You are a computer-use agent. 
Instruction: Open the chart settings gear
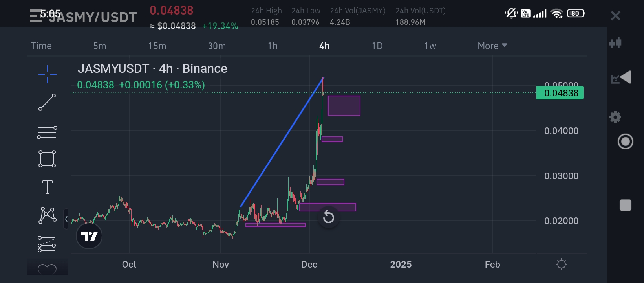point(615,117)
